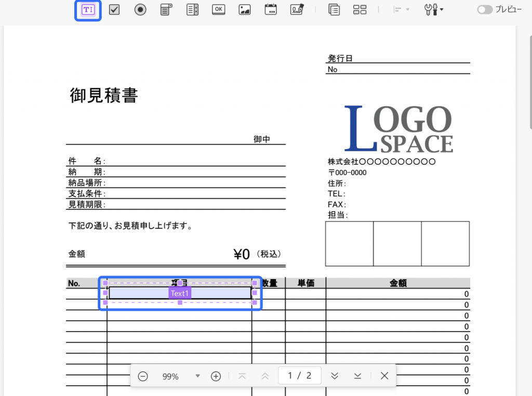
Task: Click the Text1 field label tag
Action: pos(180,293)
